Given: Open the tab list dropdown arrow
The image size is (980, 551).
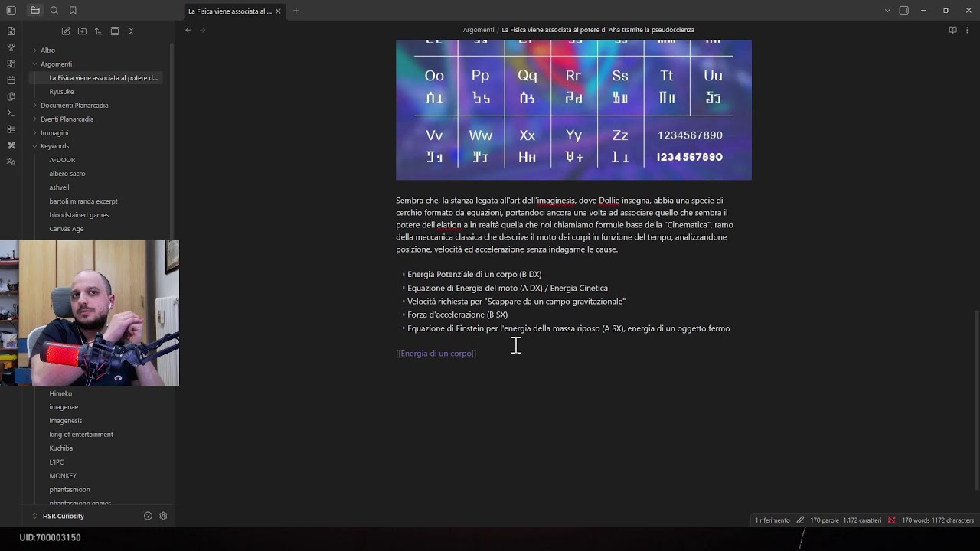Looking at the screenshot, I should click(887, 11).
